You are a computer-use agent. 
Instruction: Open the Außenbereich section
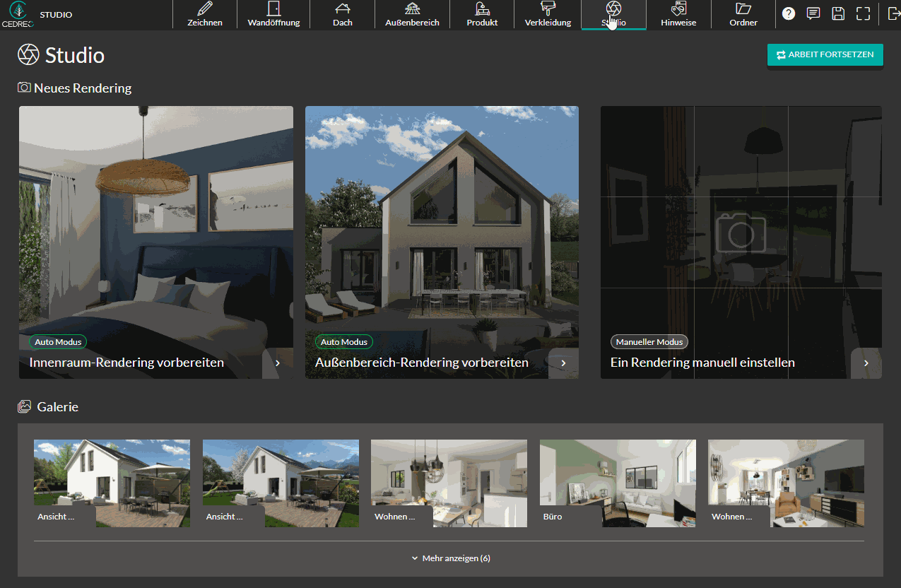412,15
